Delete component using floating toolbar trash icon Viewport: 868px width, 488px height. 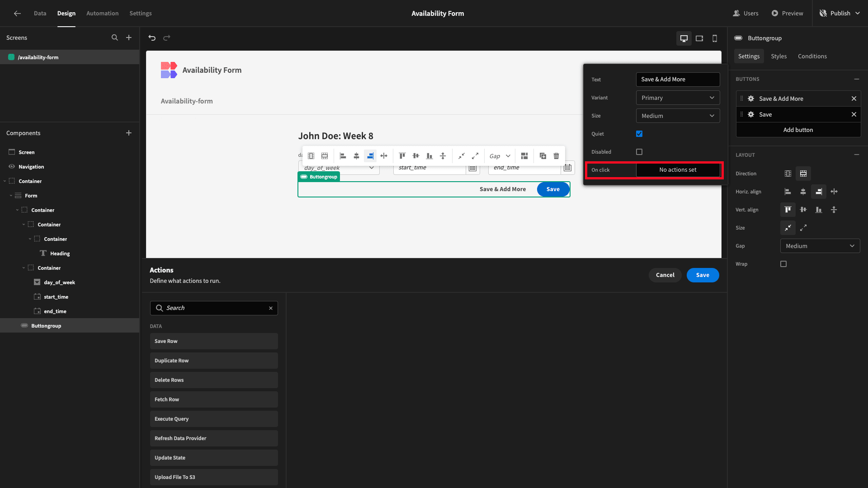557,156
